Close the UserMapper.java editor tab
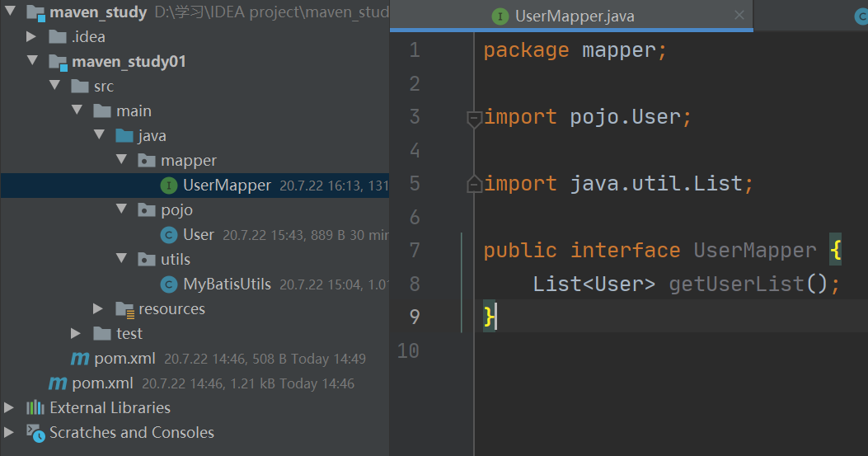868x456 pixels. coord(739,15)
